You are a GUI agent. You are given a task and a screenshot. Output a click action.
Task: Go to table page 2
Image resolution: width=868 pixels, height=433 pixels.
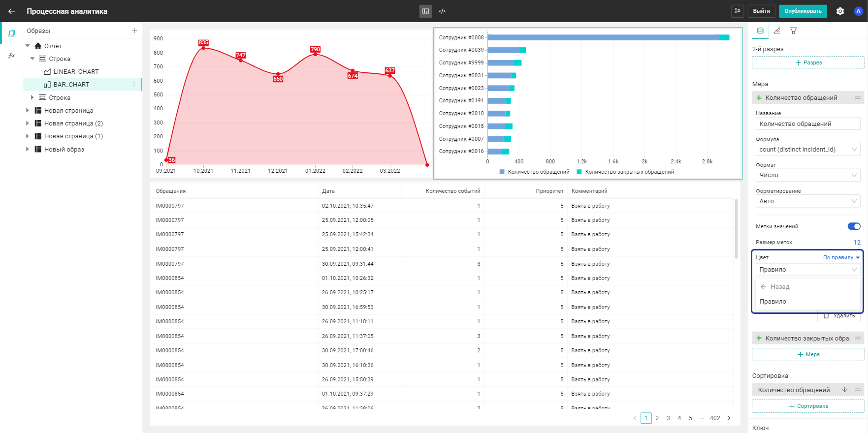[x=657, y=418]
